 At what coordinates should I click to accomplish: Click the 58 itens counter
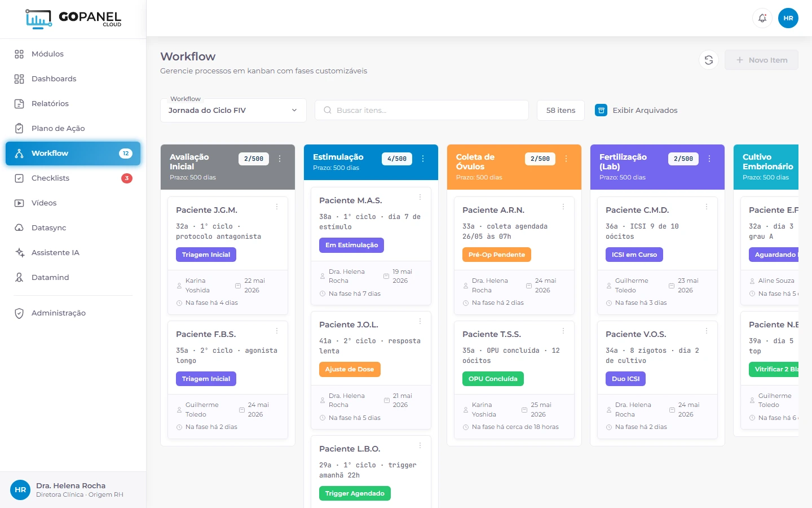pyautogui.click(x=561, y=110)
